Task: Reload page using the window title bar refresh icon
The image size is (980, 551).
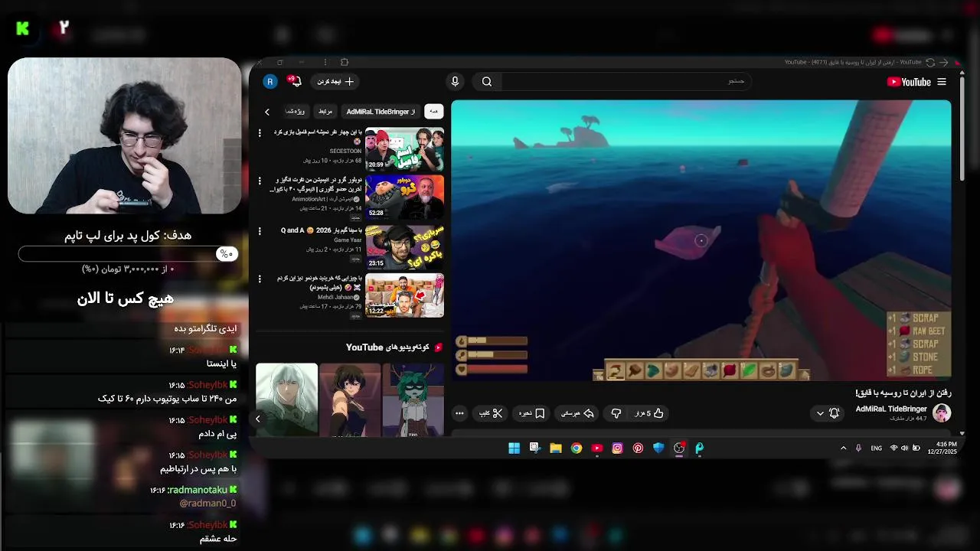Action: 930,62
